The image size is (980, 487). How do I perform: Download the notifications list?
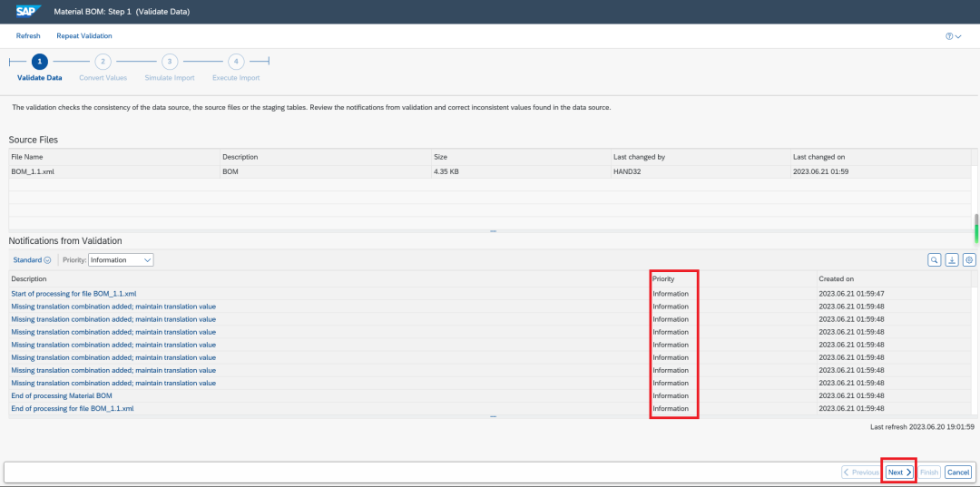(x=952, y=259)
